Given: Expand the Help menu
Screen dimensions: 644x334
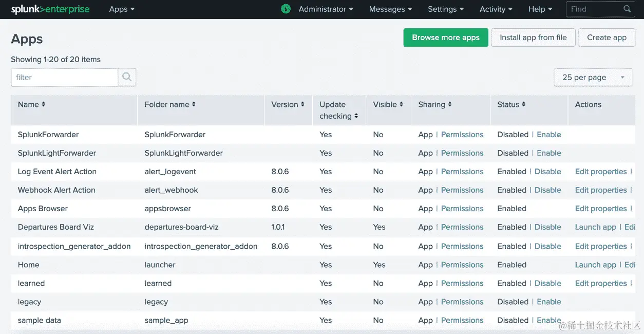Looking at the screenshot, I should tap(540, 9).
